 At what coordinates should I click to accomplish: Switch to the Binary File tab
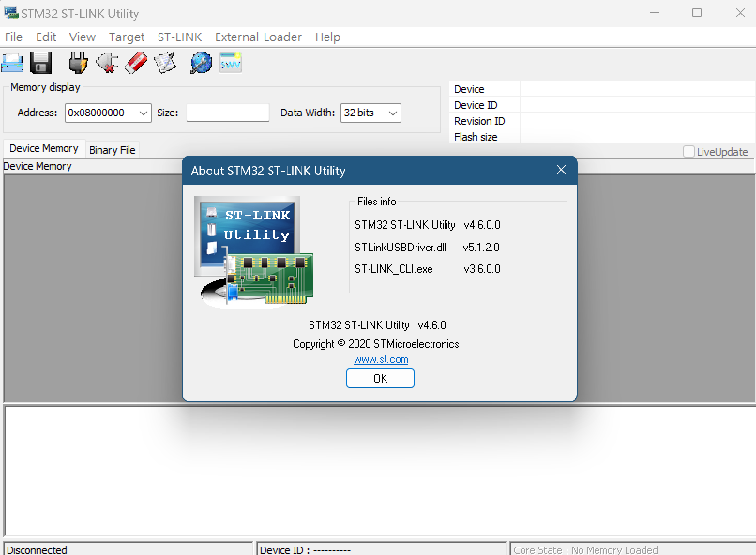point(112,150)
